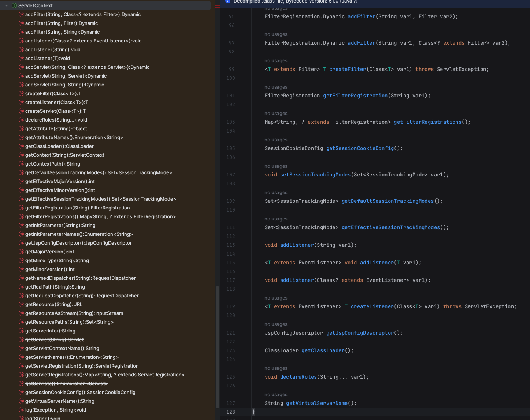Select getFilterRegistrations():Map row in structure

100,216
